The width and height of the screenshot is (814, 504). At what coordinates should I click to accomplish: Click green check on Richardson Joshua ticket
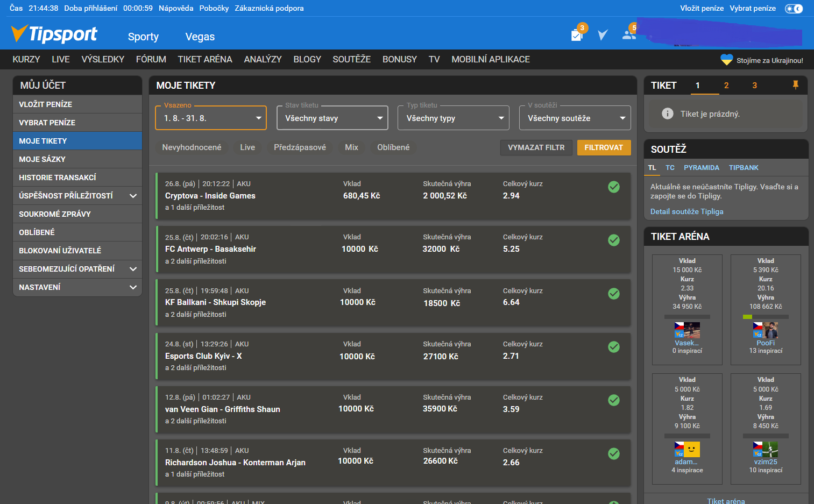(614, 453)
